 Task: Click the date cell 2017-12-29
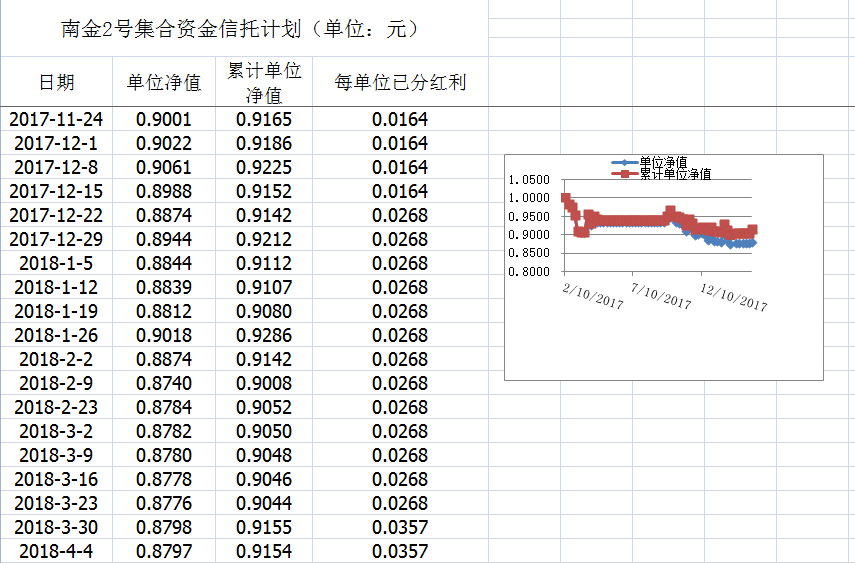coord(57,239)
